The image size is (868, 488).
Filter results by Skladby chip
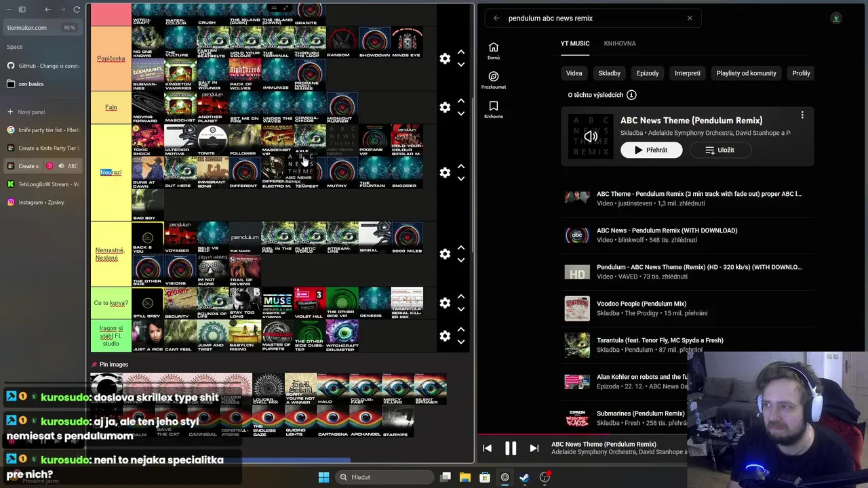pyautogui.click(x=609, y=73)
